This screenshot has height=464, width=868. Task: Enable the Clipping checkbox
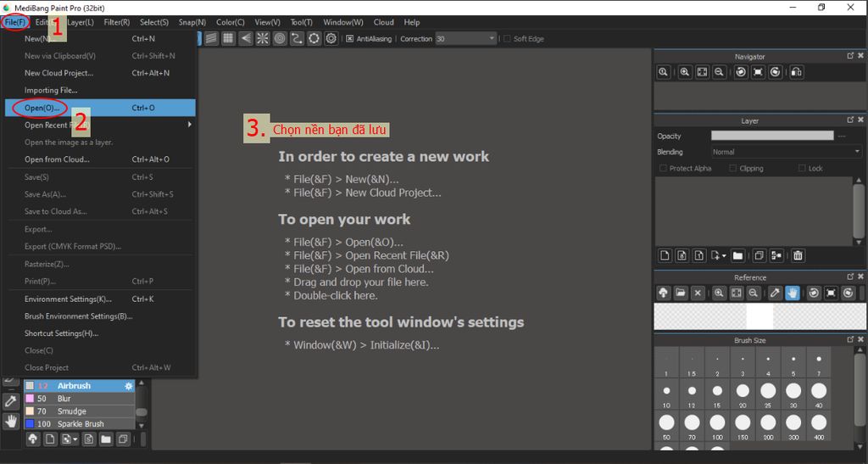[x=733, y=168]
